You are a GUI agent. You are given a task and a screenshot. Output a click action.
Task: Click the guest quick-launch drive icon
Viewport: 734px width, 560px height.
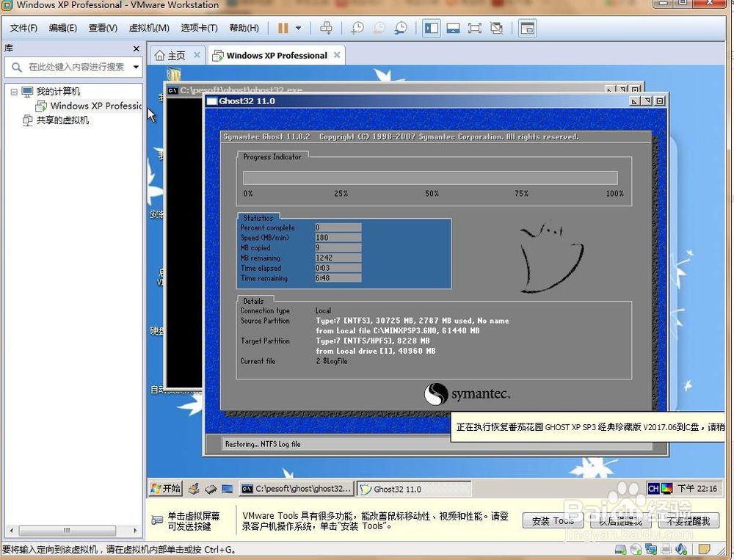click(211, 489)
